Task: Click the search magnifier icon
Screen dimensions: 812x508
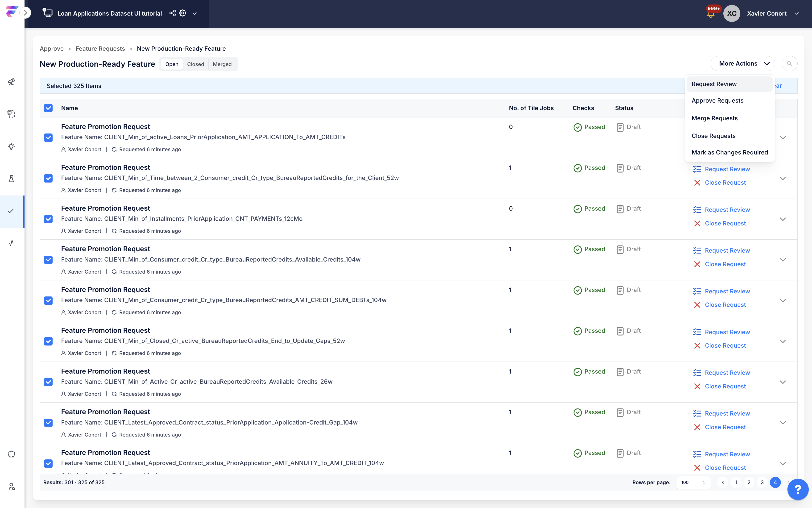Action: point(789,63)
